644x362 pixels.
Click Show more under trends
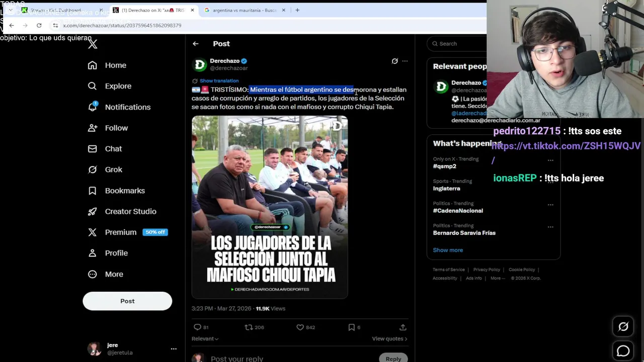tap(448, 250)
